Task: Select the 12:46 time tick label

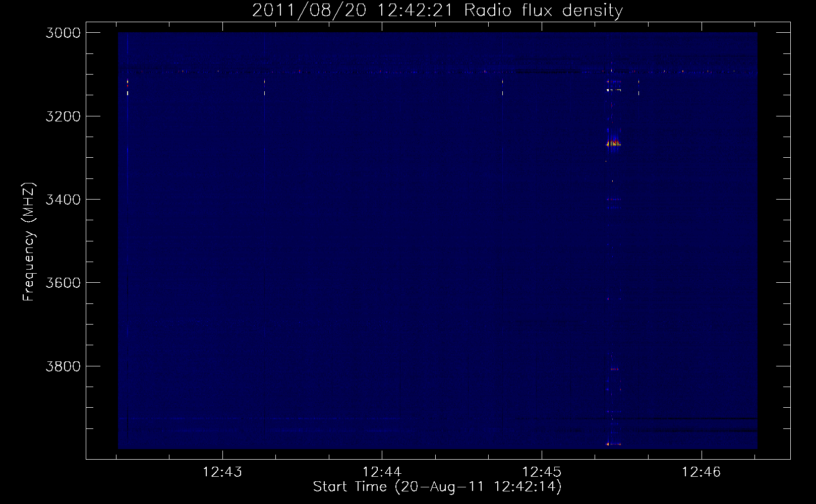Action: pyautogui.click(x=702, y=472)
